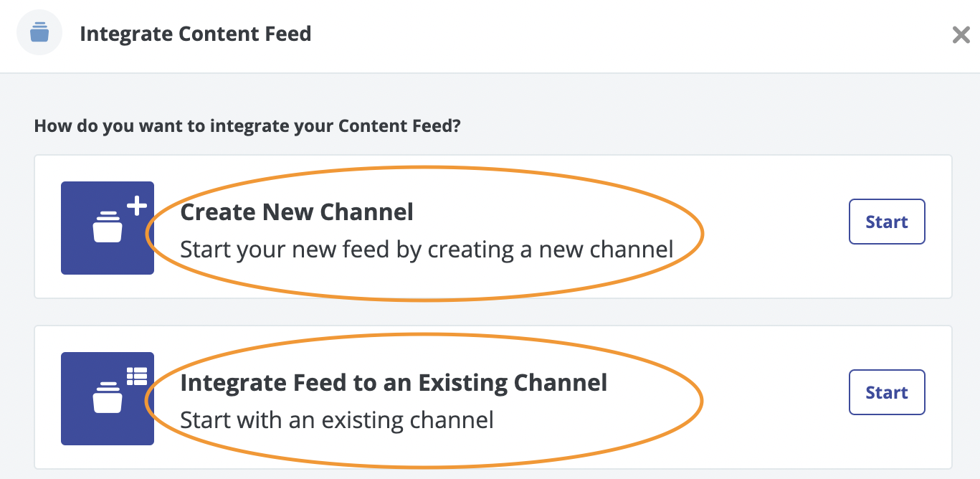Close the Integrate Content Feed dialog
The width and height of the screenshot is (980, 479).
[x=961, y=34]
